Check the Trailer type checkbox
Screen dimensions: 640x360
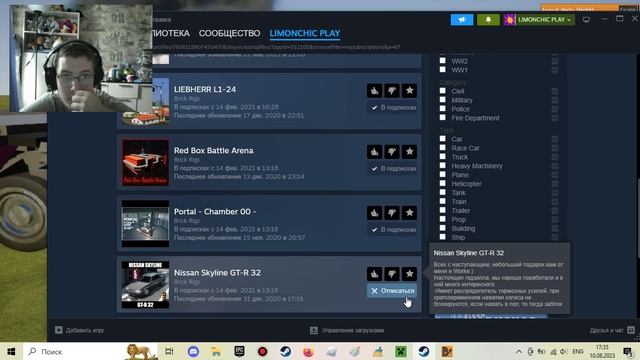click(442, 210)
